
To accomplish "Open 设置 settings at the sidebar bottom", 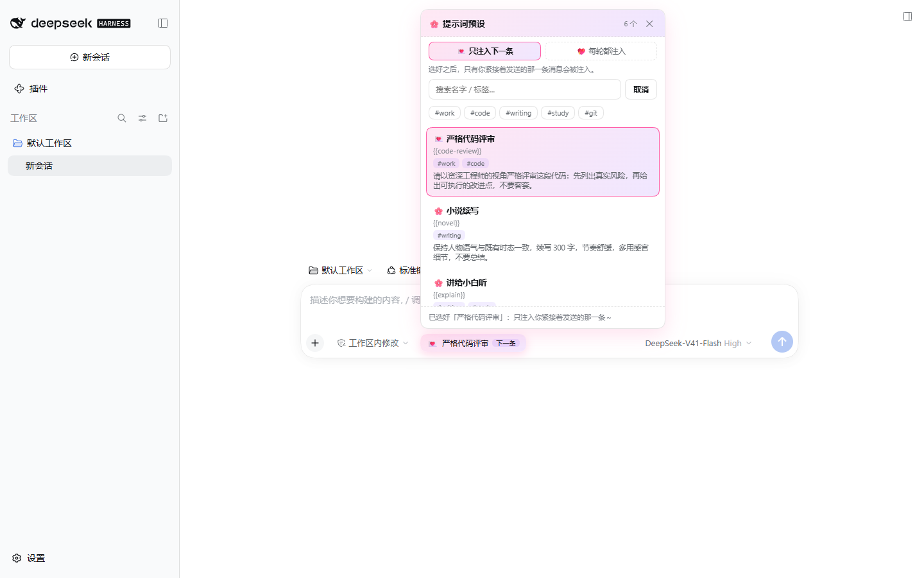I will pos(29,558).
